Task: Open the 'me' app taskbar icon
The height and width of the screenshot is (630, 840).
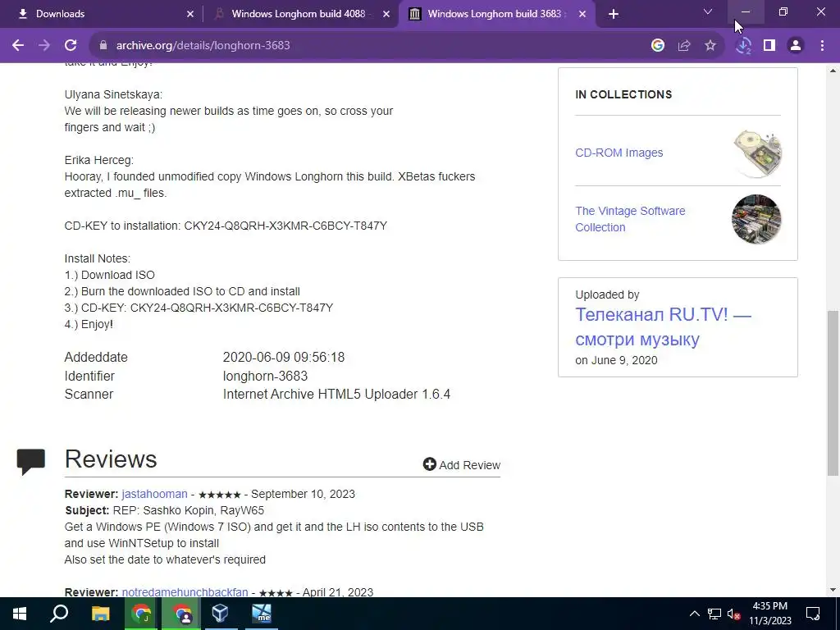Action: 262,614
